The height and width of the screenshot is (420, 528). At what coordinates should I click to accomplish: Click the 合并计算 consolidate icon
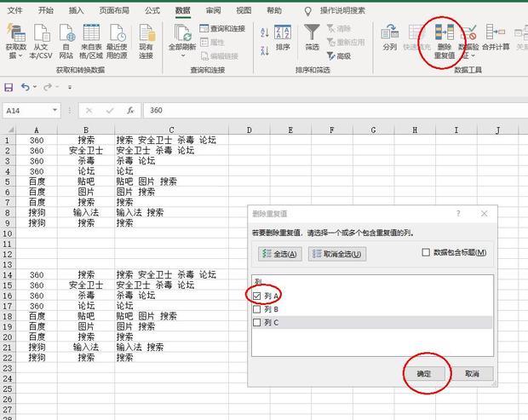pos(495,33)
